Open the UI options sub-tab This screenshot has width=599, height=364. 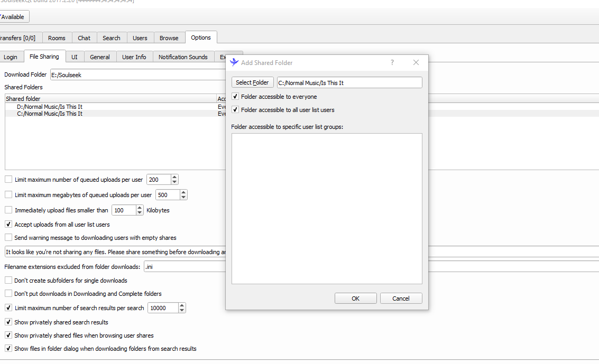tap(75, 57)
